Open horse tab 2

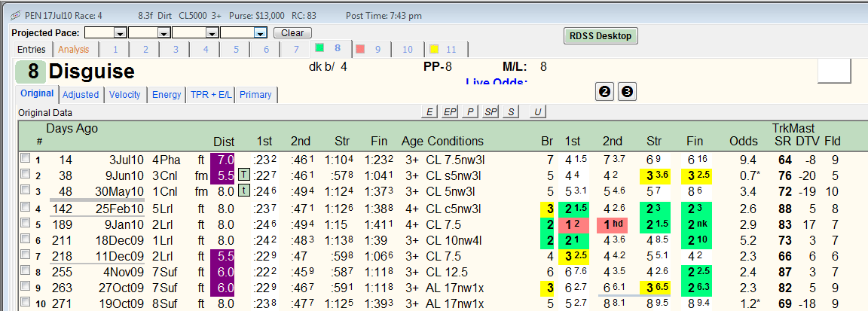click(145, 49)
